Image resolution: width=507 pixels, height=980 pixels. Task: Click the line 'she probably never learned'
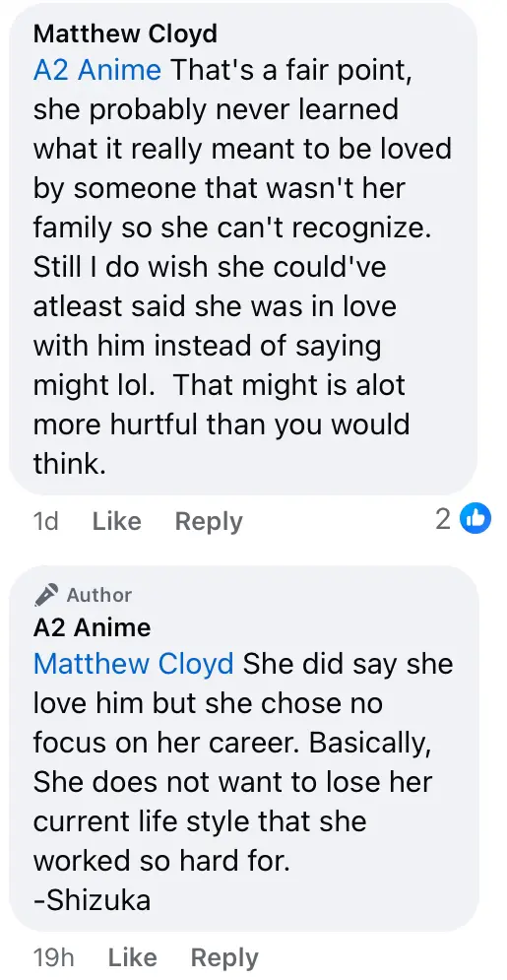click(216, 110)
